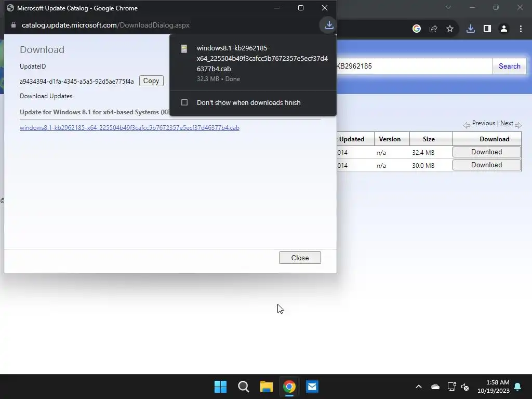This screenshot has height=399, width=532.
Task: Download the 30.0 MB update
Action: point(486,165)
